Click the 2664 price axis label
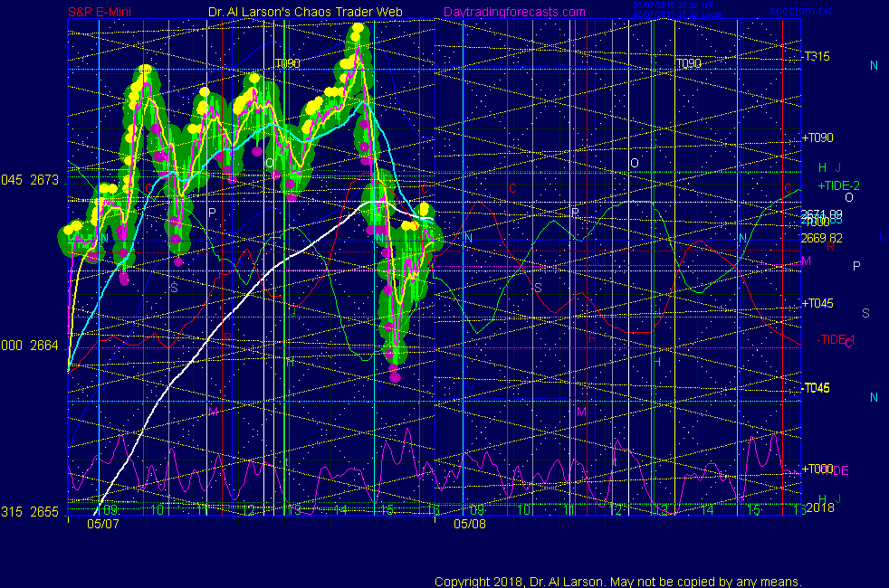Image resolution: width=889 pixels, height=588 pixels. (43, 346)
